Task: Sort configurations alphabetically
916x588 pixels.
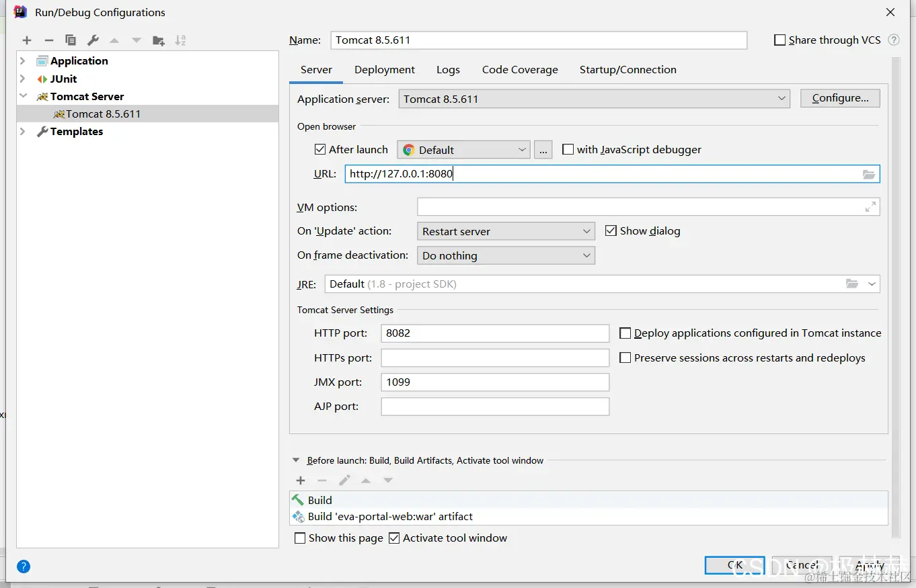Action: (x=180, y=40)
